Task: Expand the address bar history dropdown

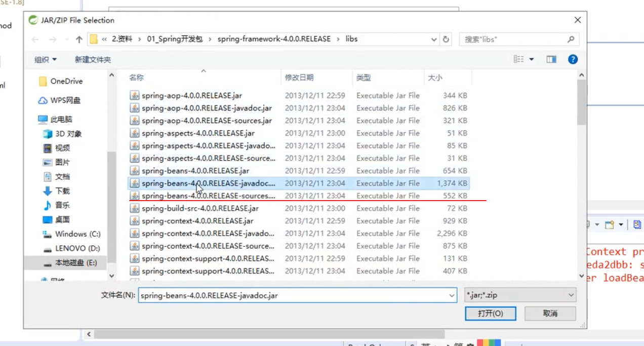Action: 434,39
